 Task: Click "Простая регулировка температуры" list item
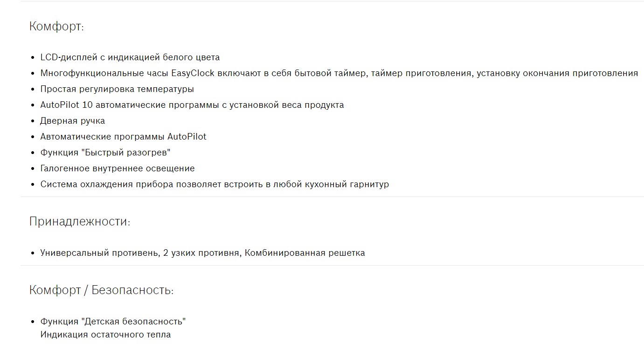pyautogui.click(x=117, y=89)
